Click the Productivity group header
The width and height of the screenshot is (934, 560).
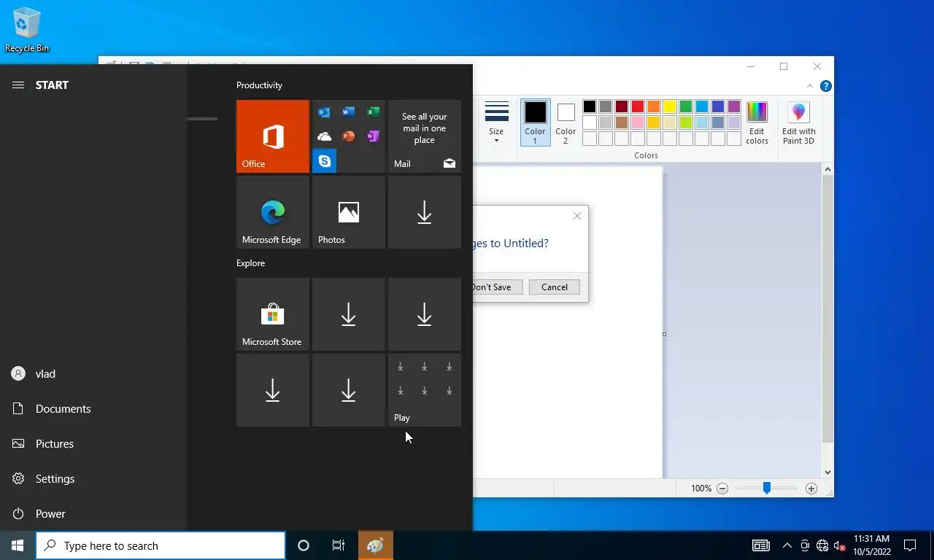259,85
